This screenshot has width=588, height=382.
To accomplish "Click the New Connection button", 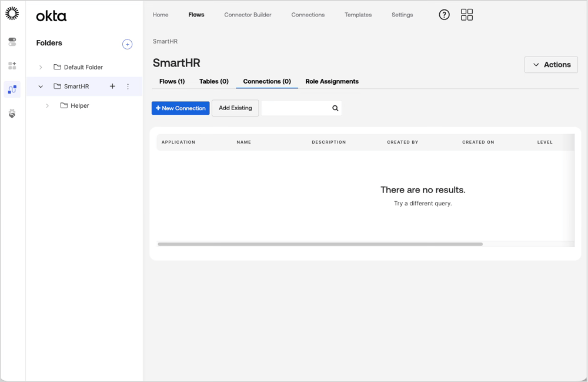I will 181,108.
